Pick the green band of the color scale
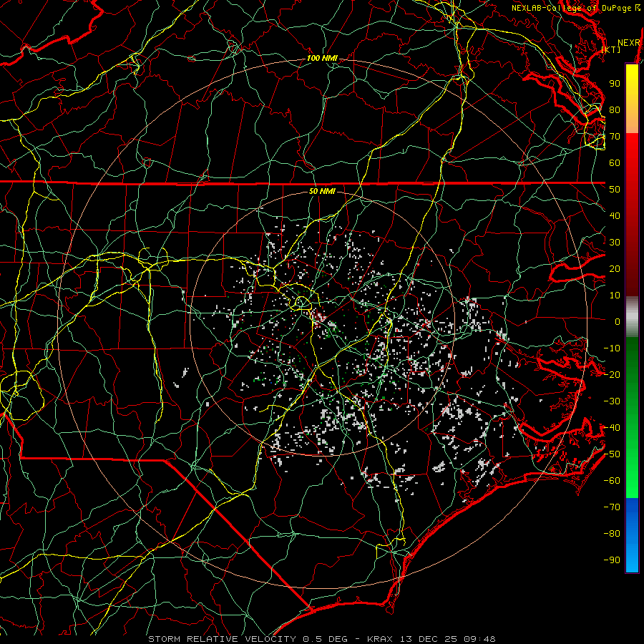 tap(632, 417)
